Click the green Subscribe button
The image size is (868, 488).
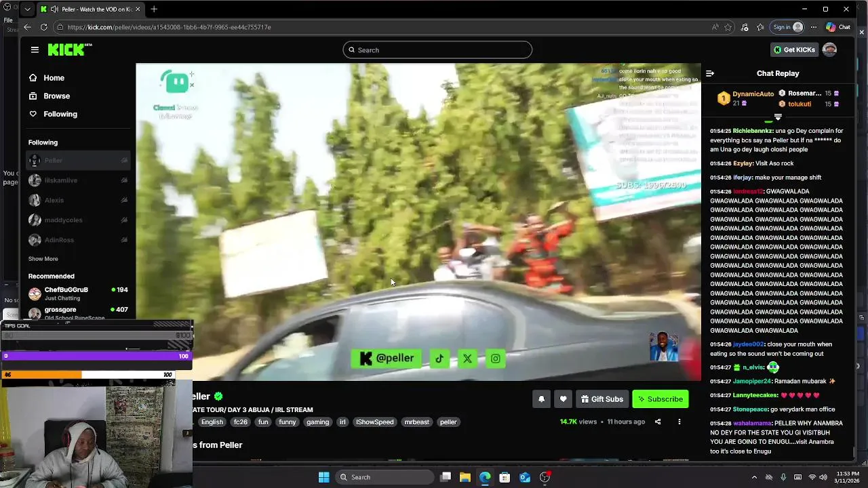660,399
